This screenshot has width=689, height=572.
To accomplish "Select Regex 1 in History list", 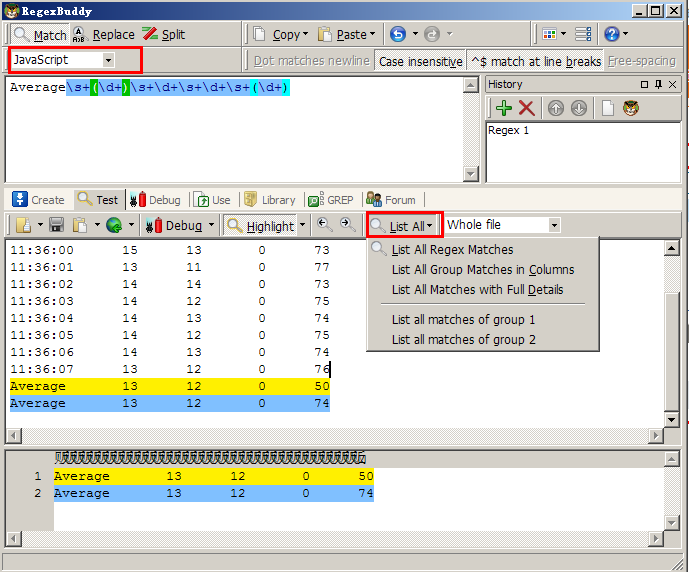I will click(x=508, y=130).
